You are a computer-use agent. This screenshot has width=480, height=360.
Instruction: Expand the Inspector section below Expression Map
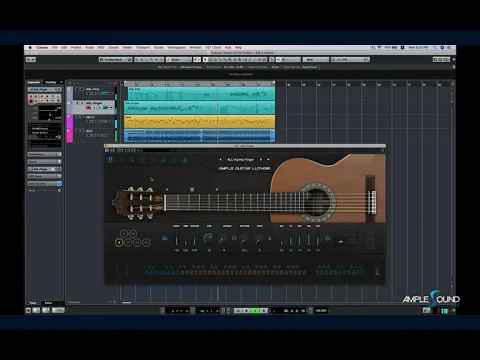[x=44, y=162]
